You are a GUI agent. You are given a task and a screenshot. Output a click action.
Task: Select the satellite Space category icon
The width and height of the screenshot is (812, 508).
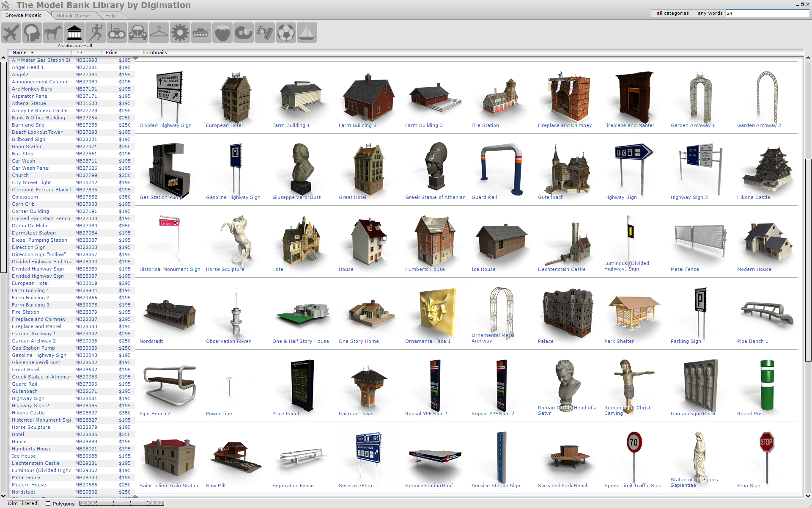(265, 33)
